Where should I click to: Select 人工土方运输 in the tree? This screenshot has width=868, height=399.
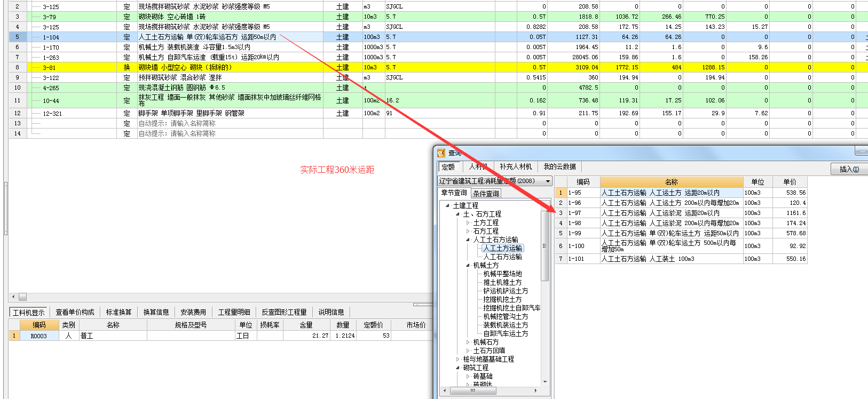pyautogui.click(x=503, y=248)
